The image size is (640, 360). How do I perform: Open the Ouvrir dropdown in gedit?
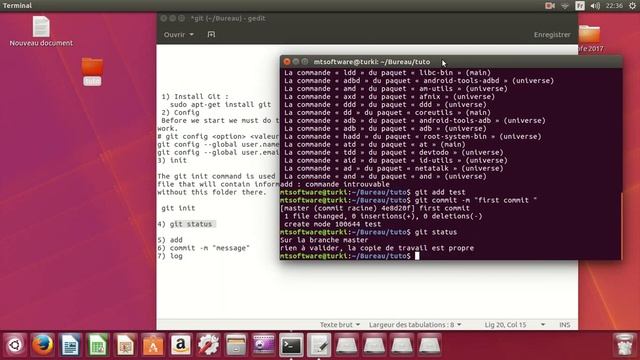[x=179, y=35]
